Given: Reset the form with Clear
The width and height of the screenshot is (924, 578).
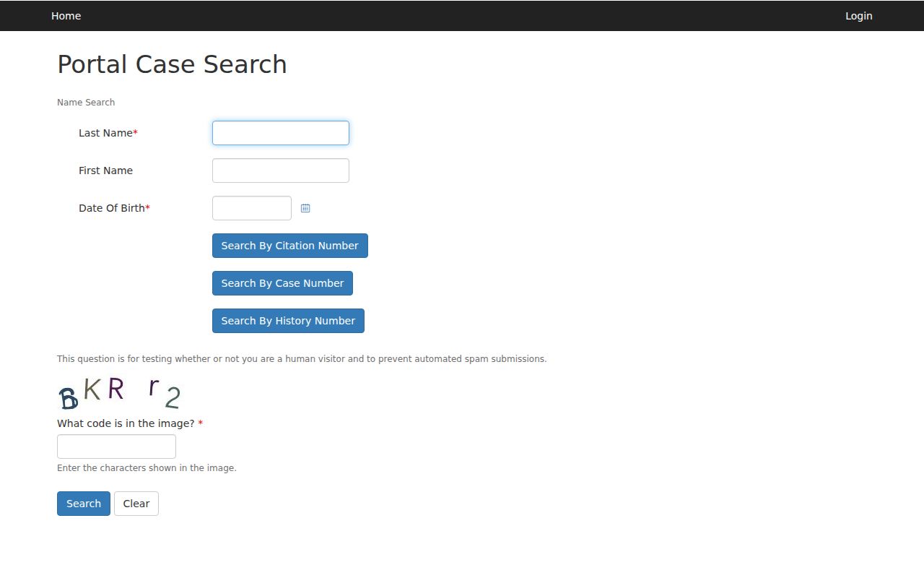Looking at the screenshot, I should coord(136,504).
